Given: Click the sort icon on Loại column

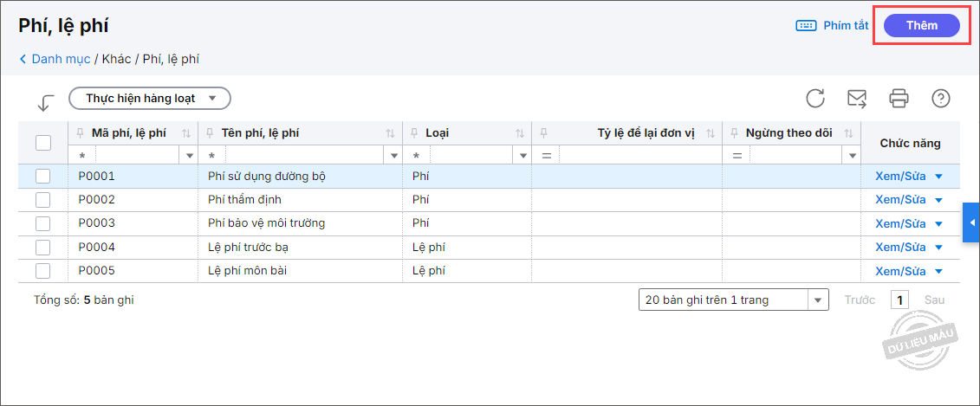Looking at the screenshot, I should pyautogui.click(x=520, y=133).
